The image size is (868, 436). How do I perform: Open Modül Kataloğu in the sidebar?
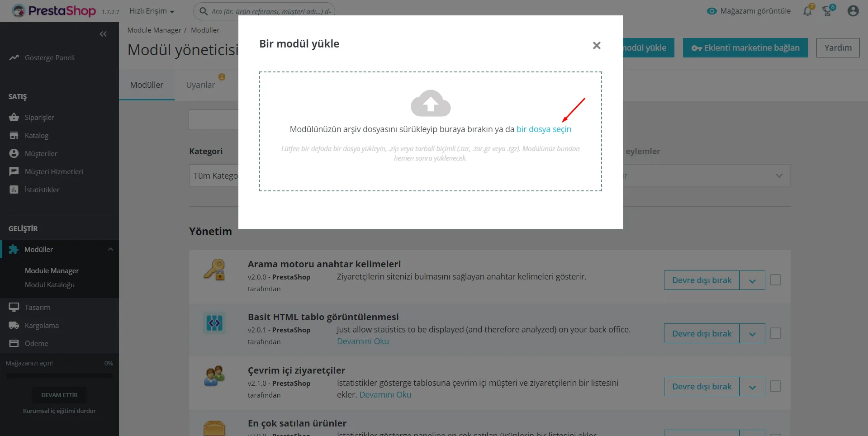[50, 284]
